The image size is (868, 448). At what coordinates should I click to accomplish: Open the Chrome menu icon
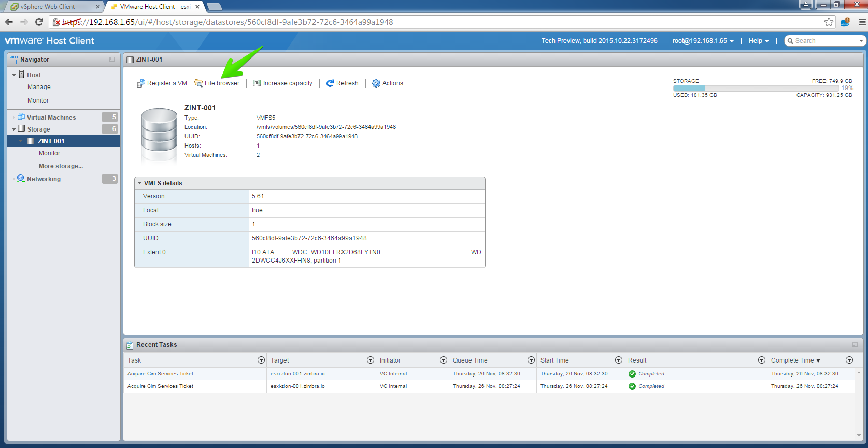coord(862,22)
